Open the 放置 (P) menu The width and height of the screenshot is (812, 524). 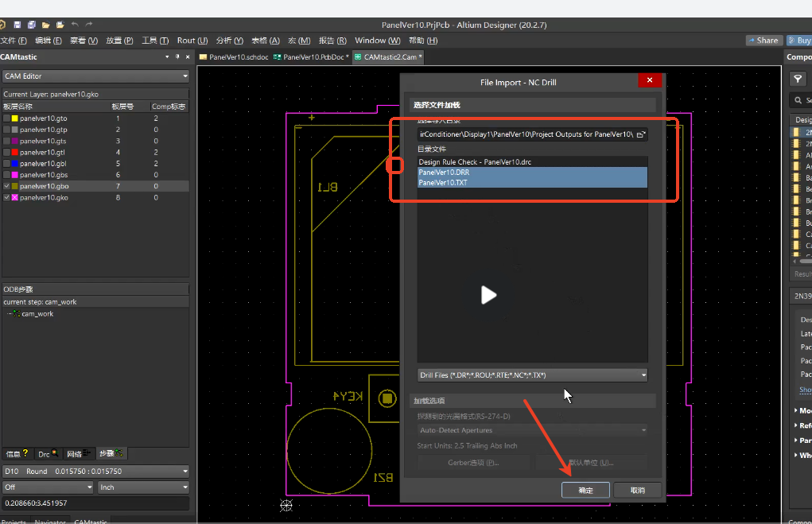tap(119, 41)
